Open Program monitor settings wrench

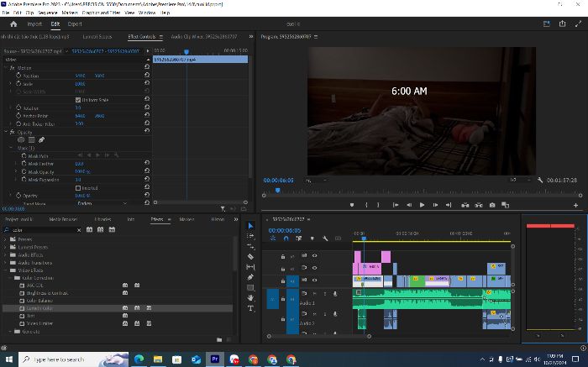[x=540, y=181]
